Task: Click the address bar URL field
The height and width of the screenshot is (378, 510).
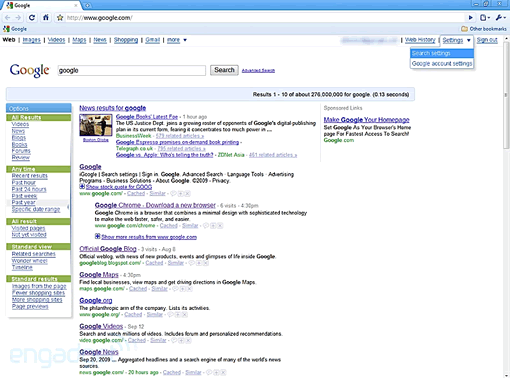Action: [x=263, y=18]
